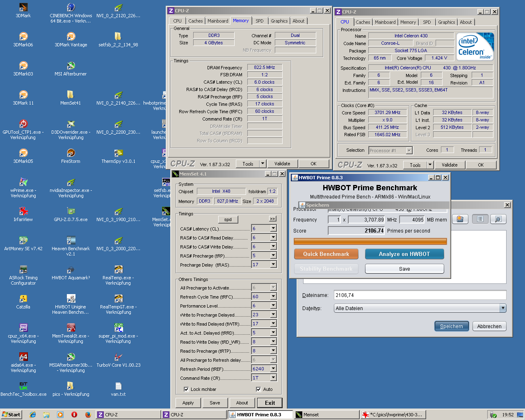The height and width of the screenshot is (420, 525).
Task: Open Catzilla desktop icon
Action: click(x=23, y=302)
